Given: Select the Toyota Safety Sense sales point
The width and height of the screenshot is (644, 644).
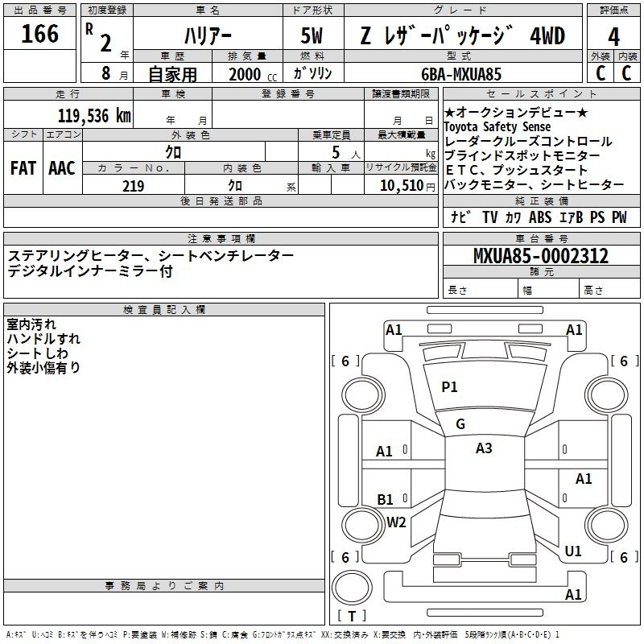Looking at the screenshot, I should pos(497,127).
